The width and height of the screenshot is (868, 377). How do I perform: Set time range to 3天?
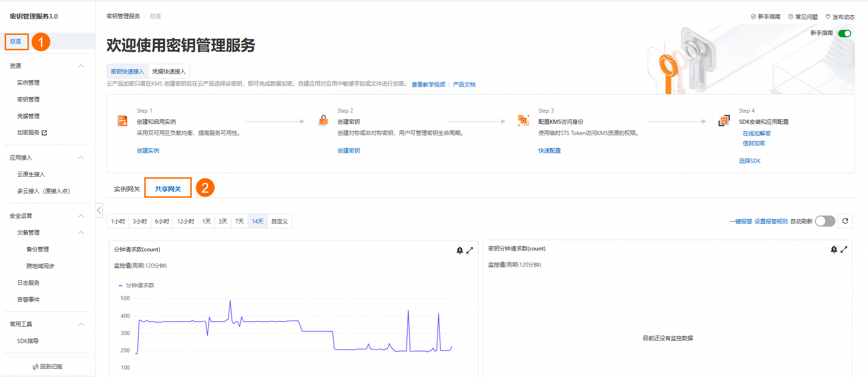click(223, 221)
